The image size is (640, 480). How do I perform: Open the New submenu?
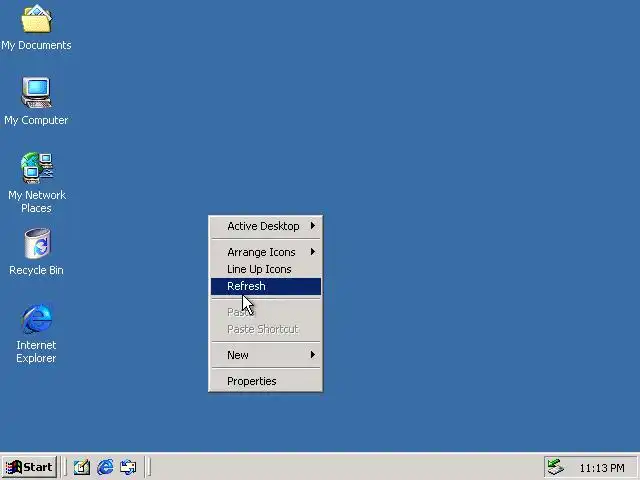coord(266,355)
